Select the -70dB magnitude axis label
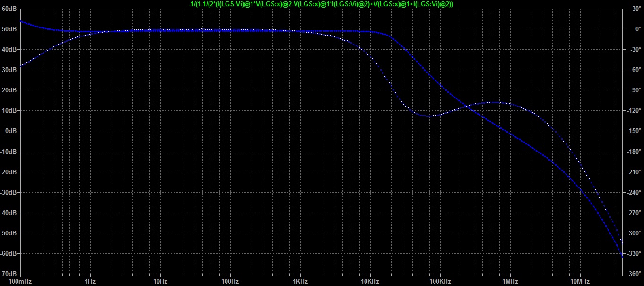The height and width of the screenshot is (286, 644). 9,274
